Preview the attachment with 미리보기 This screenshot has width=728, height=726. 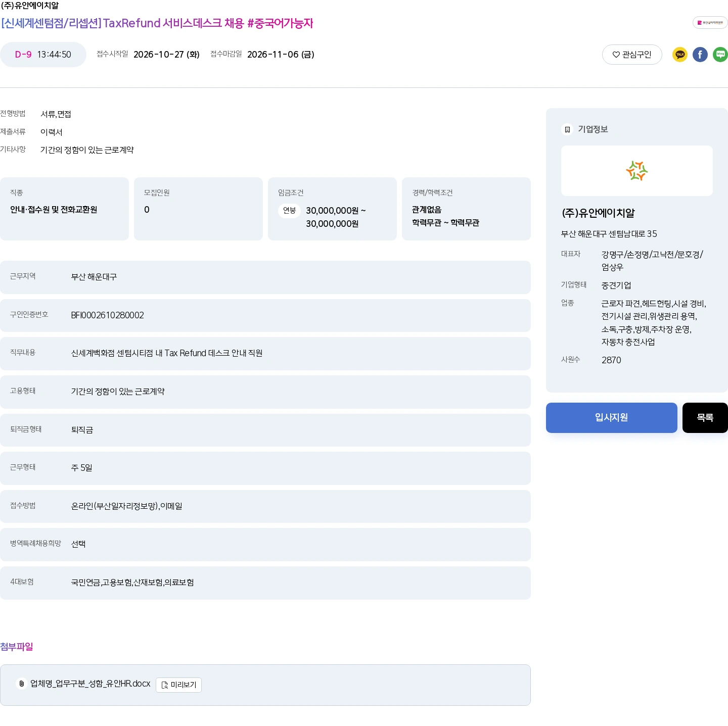[x=178, y=685]
